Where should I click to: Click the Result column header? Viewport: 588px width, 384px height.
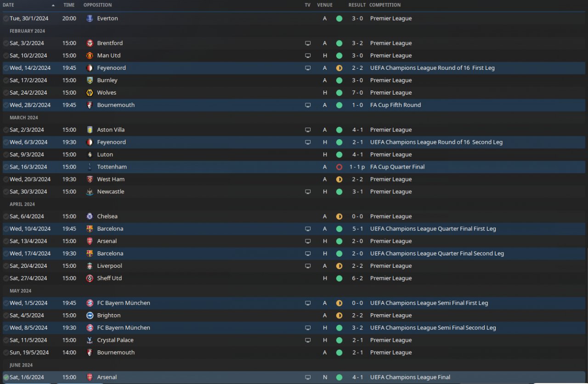click(x=357, y=5)
